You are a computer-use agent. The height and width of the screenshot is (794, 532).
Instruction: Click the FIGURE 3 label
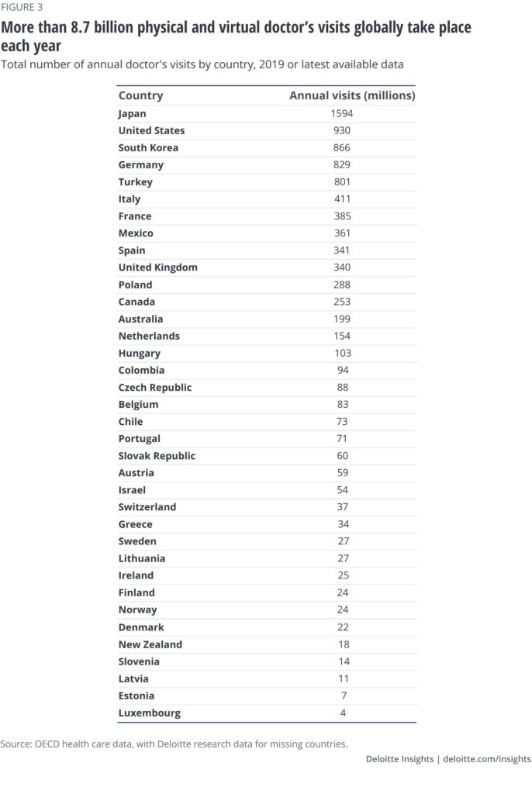22,7
